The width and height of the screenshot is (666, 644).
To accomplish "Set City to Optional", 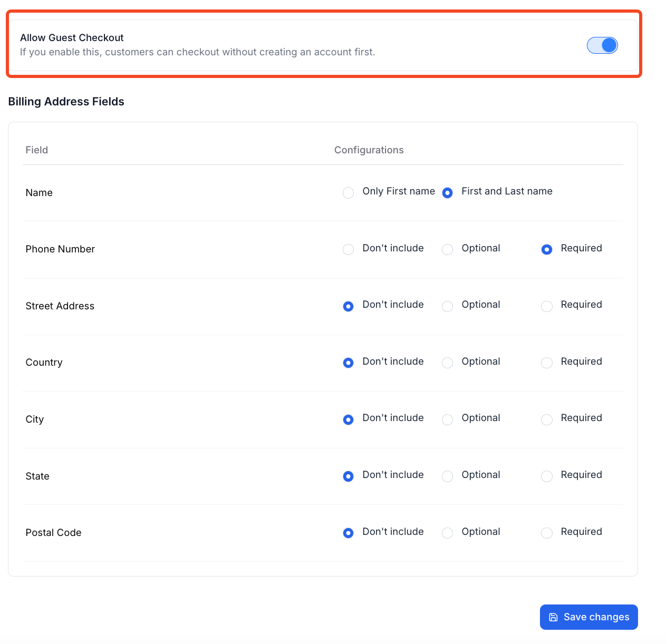I will 447,419.
